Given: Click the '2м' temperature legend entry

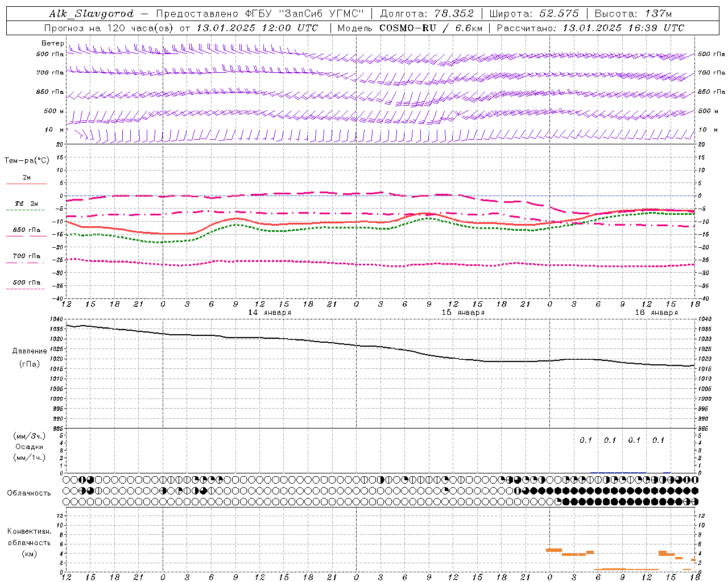Looking at the screenshot, I should click(27, 178).
